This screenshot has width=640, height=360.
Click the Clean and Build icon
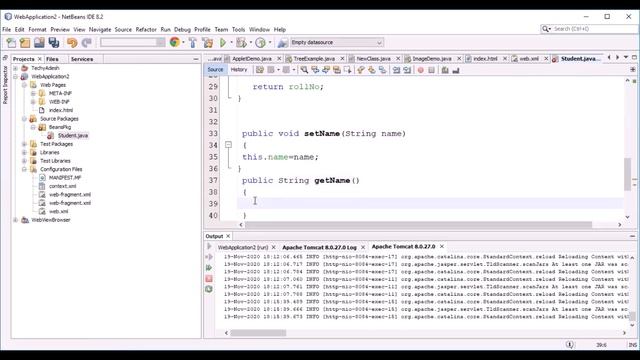207,42
